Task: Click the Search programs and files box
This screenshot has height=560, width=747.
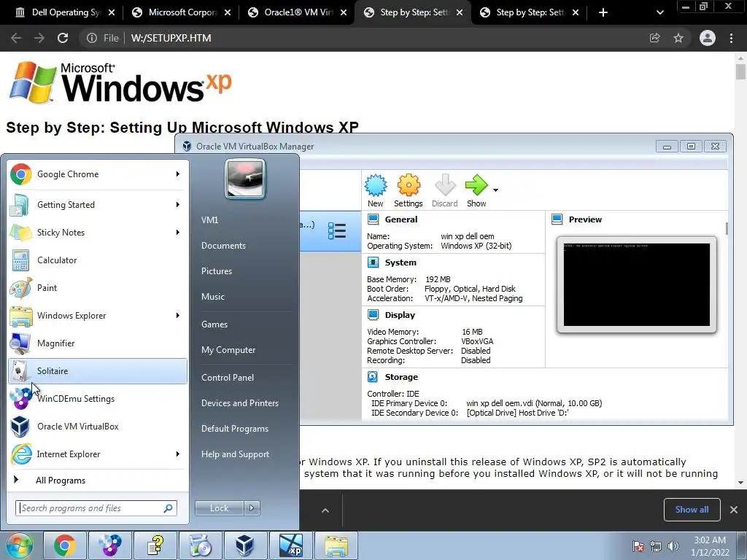Action: point(96,508)
